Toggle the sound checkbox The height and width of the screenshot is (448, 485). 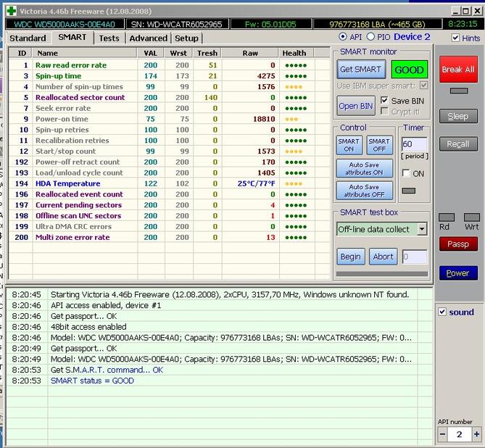coord(442,312)
